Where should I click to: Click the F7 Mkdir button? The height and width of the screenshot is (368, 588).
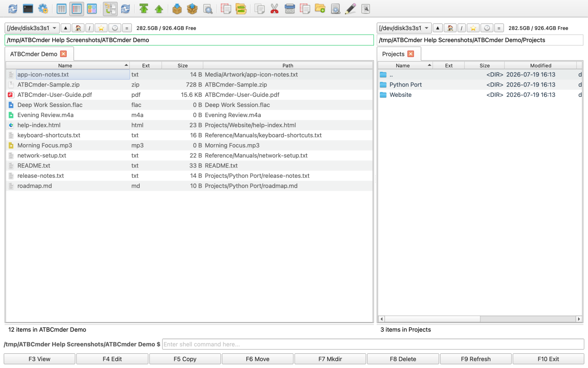tap(330, 359)
